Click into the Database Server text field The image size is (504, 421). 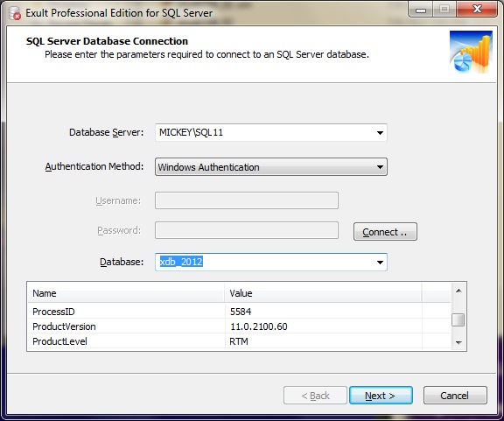point(264,132)
